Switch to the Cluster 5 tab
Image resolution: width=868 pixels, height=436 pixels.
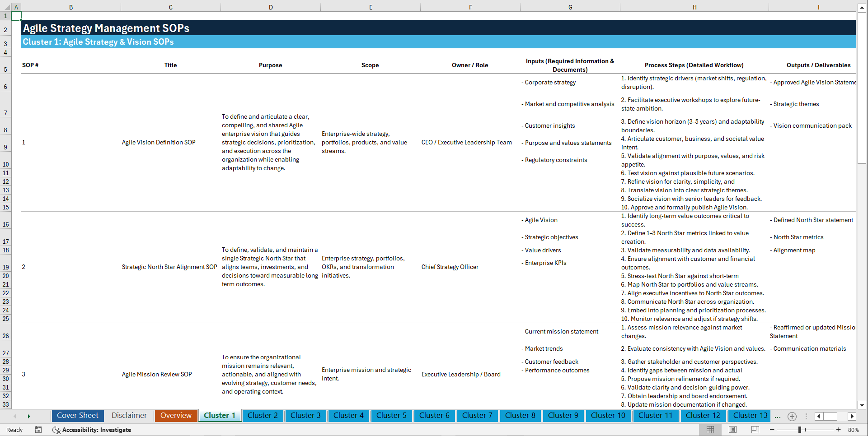[391, 415]
